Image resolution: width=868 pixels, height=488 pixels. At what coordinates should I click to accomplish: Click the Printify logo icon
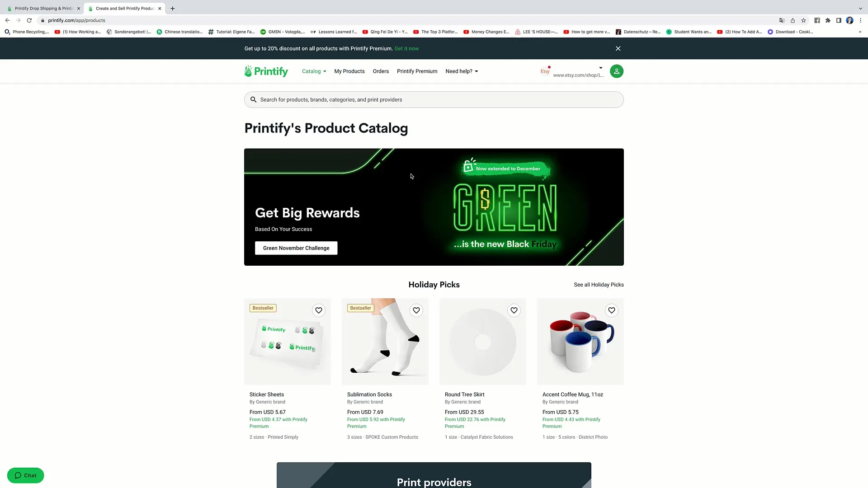point(249,71)
